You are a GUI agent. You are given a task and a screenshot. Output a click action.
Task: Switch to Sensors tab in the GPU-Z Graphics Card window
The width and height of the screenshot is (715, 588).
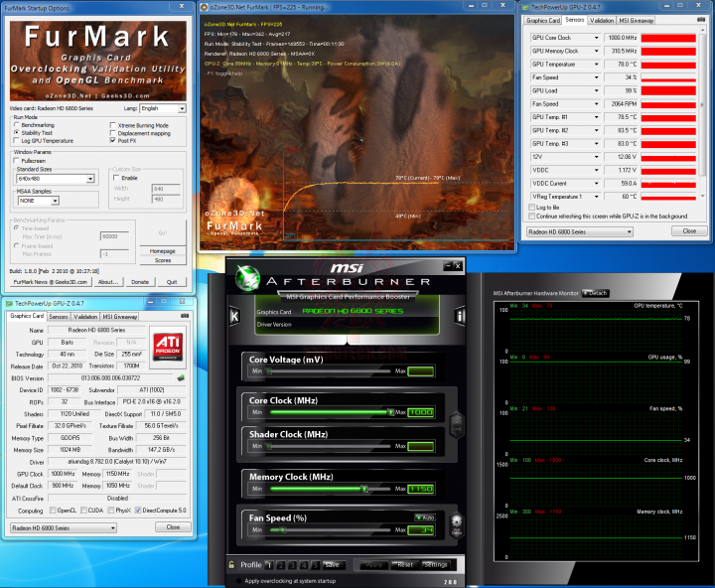58,316
